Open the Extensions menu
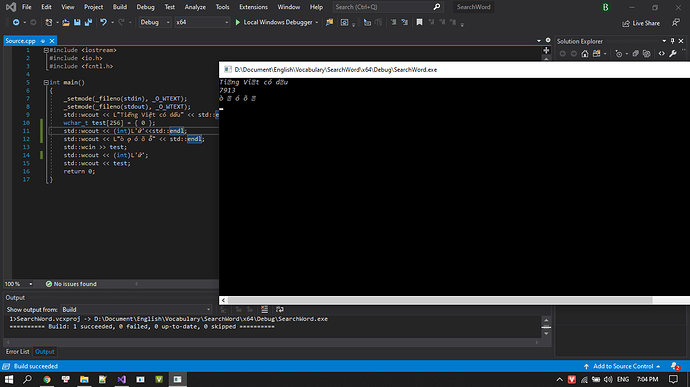Screen dimensions: 690x387 253,7
